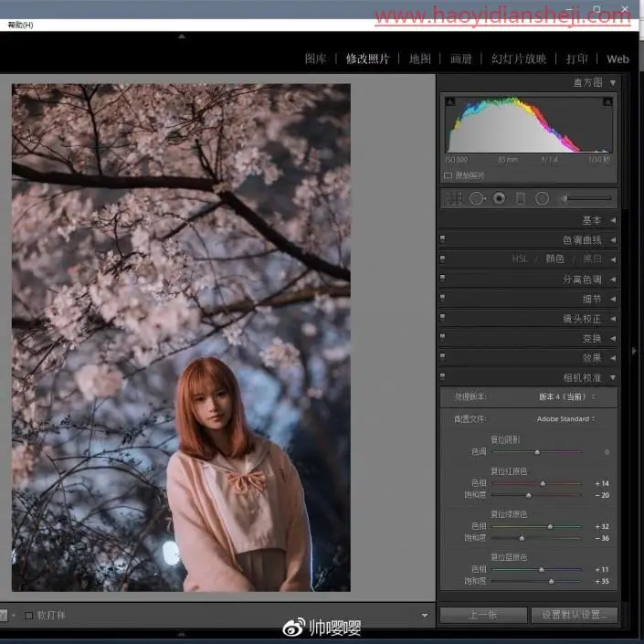Select HSL mode in panel header
This screenshot has height=644, width=644.
tap(520, 259)
